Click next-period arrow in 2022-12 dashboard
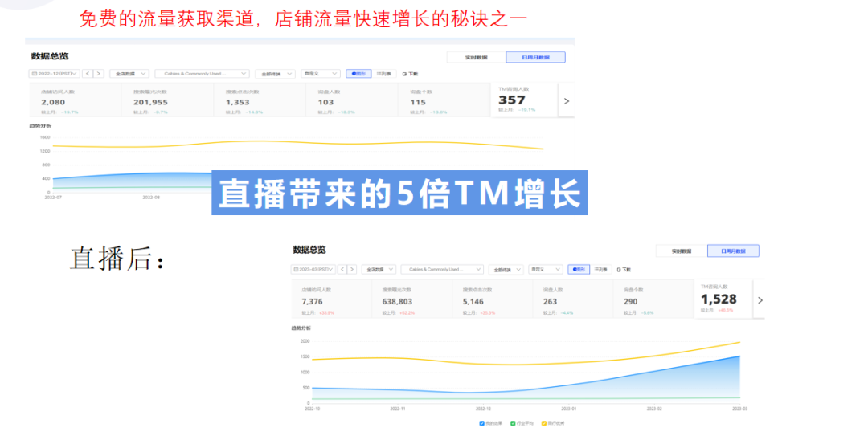868x440 pixels. (x=99, y=74)
